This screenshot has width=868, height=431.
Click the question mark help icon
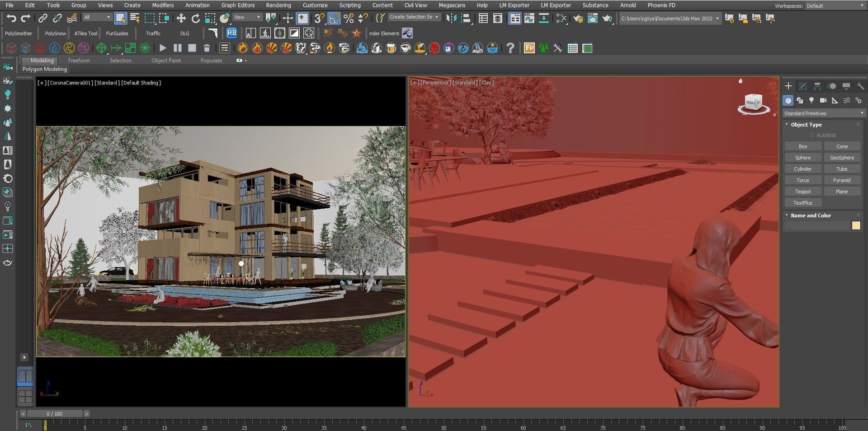pos(510,48)
